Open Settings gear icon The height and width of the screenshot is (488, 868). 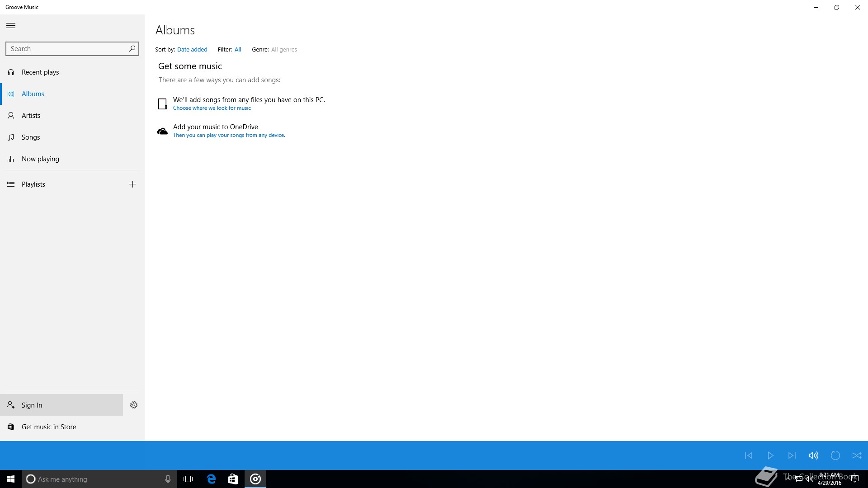click(x=134, y=405)
